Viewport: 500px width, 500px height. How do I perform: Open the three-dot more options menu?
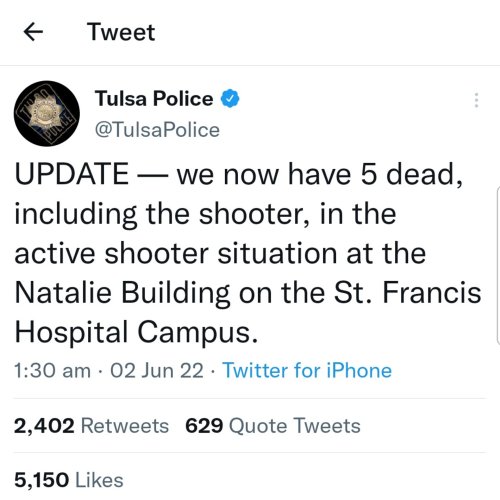pyautogui.click(x=477, y=100)
